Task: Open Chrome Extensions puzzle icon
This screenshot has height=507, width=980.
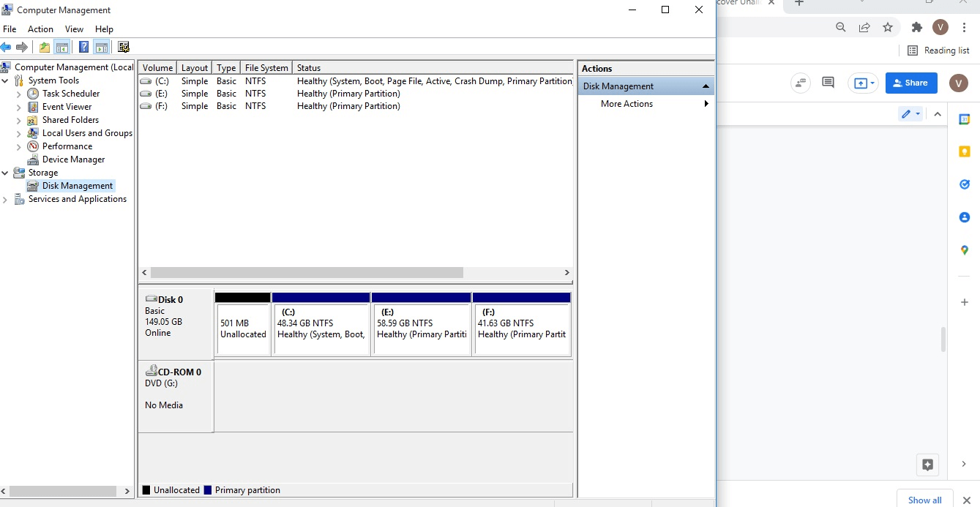Action: coord(917,27)
